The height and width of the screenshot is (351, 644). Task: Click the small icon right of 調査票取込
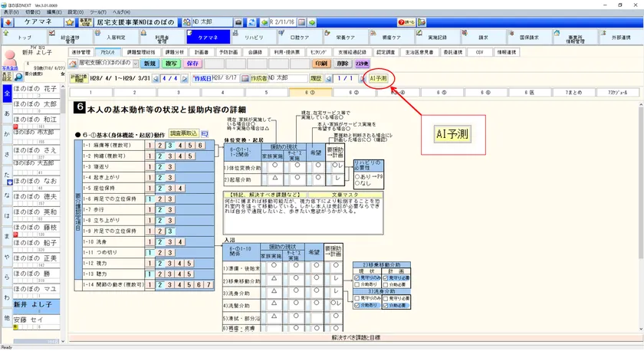205,133
